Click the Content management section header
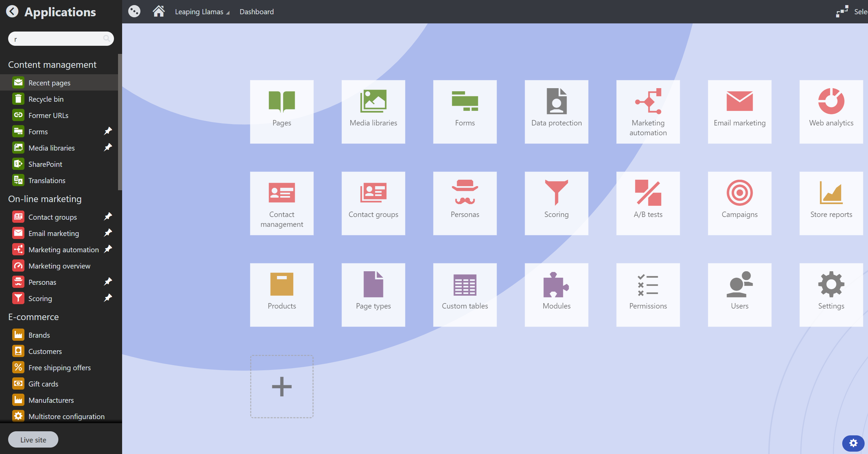The height and width of the screenshot is (454, 868). tap(52, 64)
